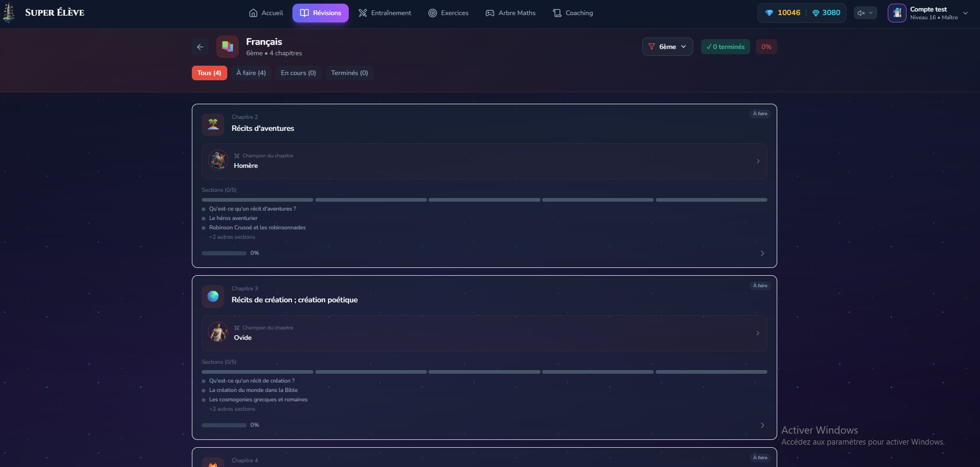Click the gold gem currency icon
The height and width of the screenshot is (467, 980).
769,13
